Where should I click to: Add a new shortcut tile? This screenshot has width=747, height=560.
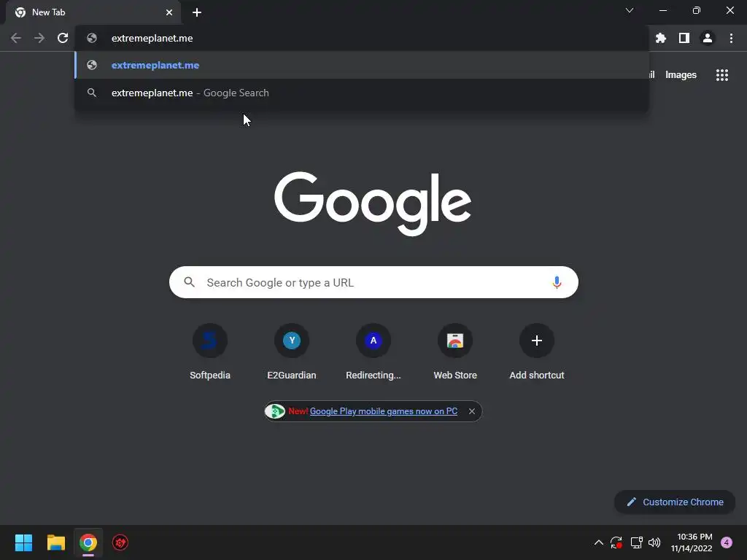pyautogui.click(x=537, y=352)
